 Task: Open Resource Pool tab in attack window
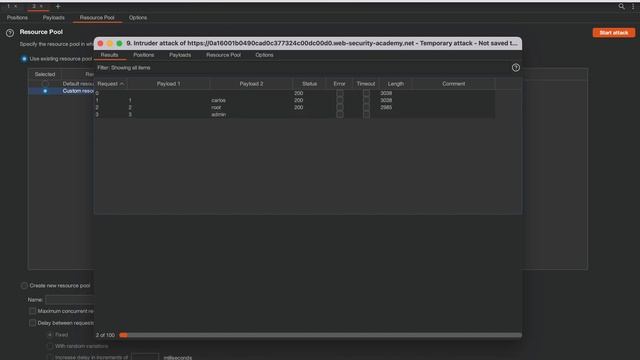point(223,55)
